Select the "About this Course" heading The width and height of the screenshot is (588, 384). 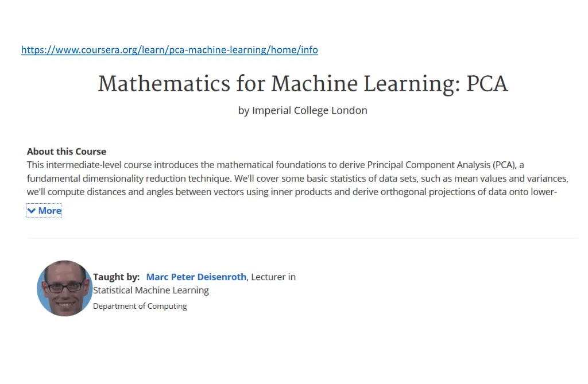coord(67,152)
